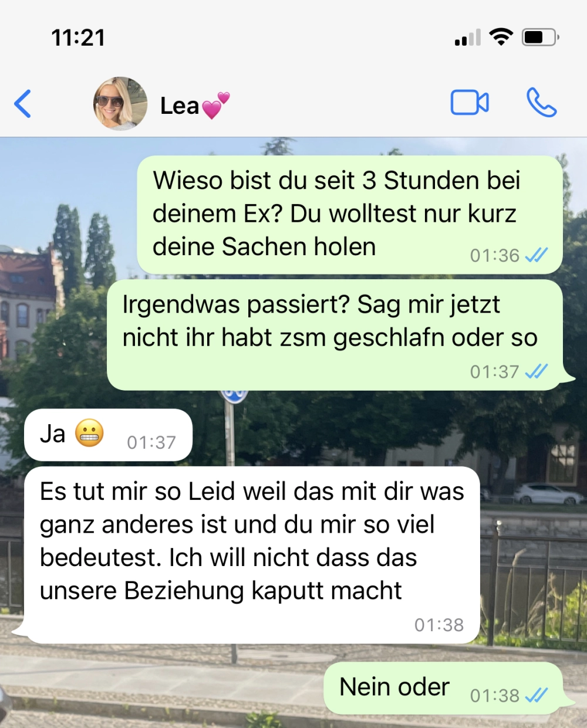587x728 pixels.
Task: Start a voice call with Lea
Action: [541, 103]
